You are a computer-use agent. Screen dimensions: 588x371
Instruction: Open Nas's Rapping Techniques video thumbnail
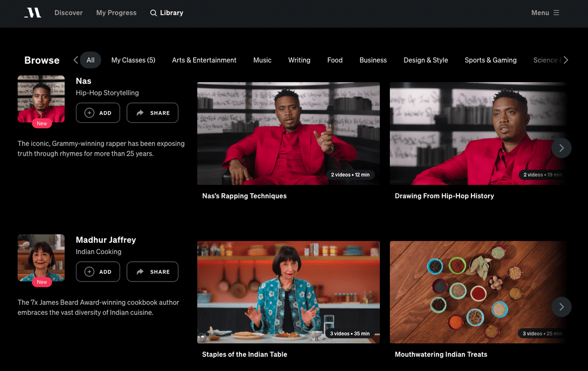[x=289, y=134]
